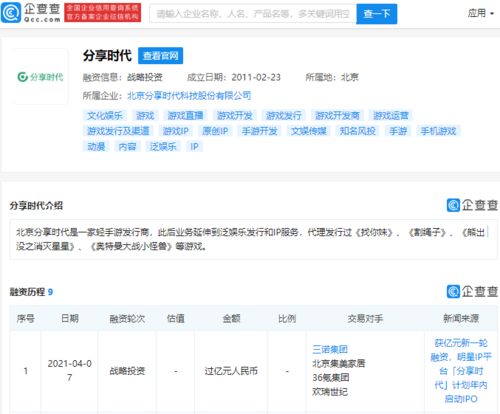Click the 成立日期 2011-02-23 text
The height and width of the screenshot is (414, 500).
234,77
